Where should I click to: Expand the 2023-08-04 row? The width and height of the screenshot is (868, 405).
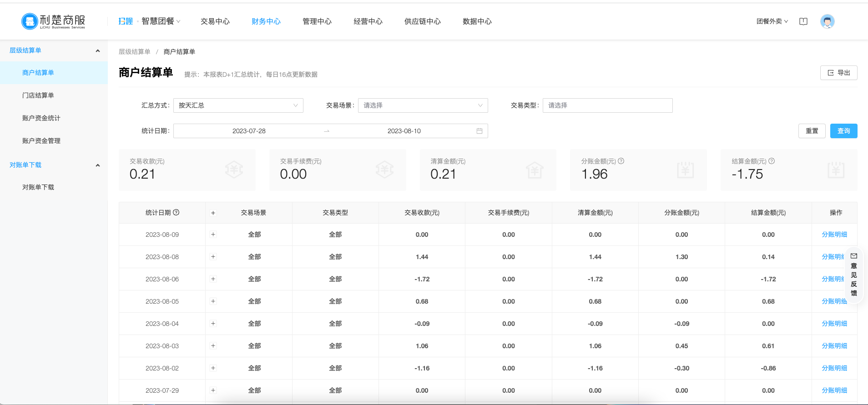213,324
